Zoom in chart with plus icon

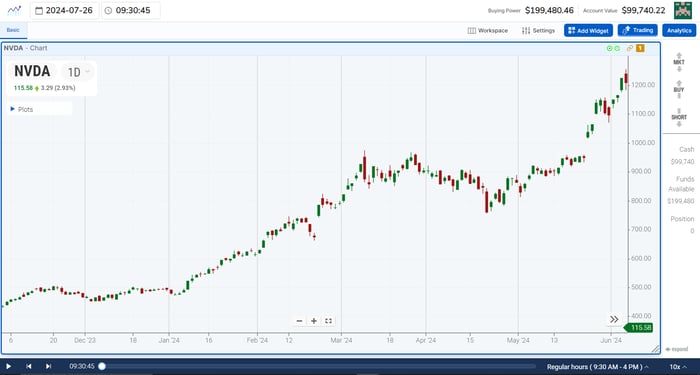(x=314, y=321)
